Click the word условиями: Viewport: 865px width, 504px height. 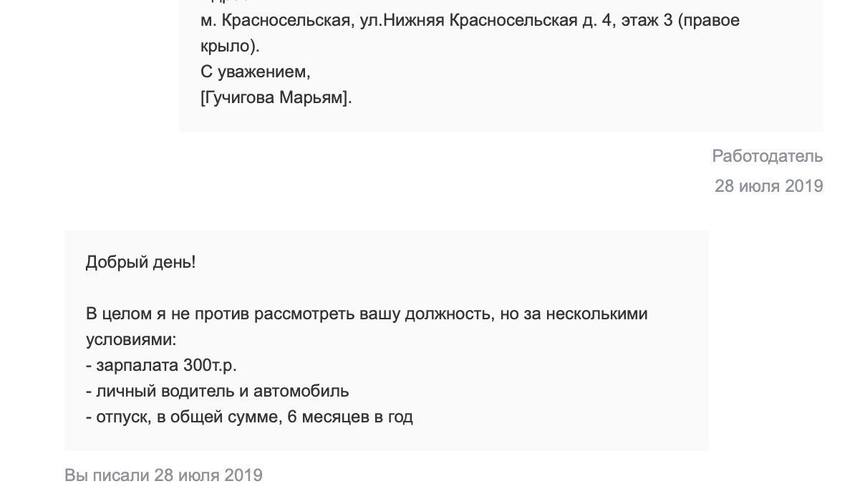coord(131,339)
